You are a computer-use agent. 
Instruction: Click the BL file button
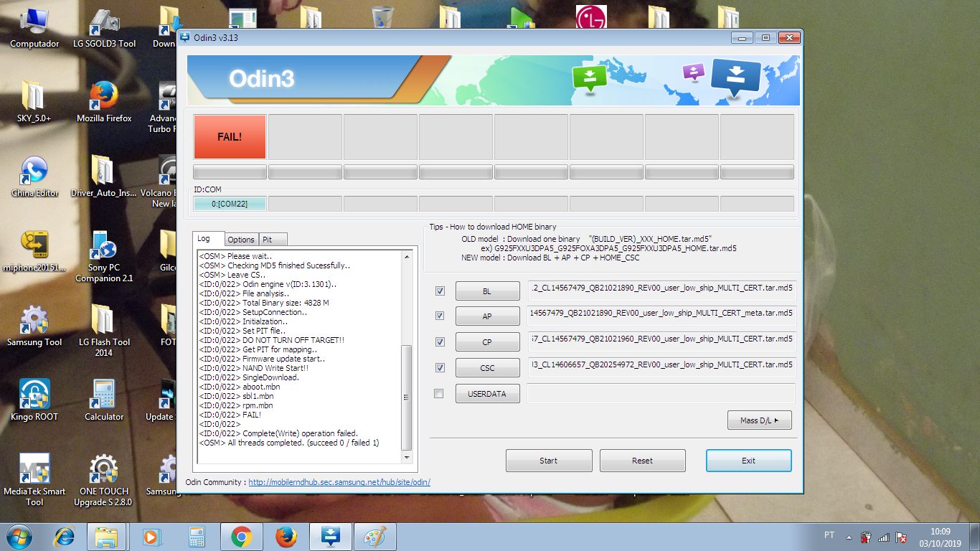click(x=488, y=291)
